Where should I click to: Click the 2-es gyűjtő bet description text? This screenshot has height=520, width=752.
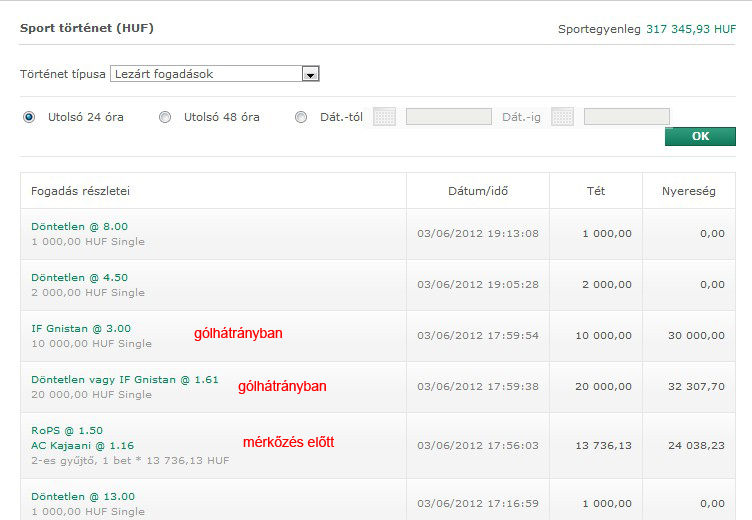tap(130, 461)
